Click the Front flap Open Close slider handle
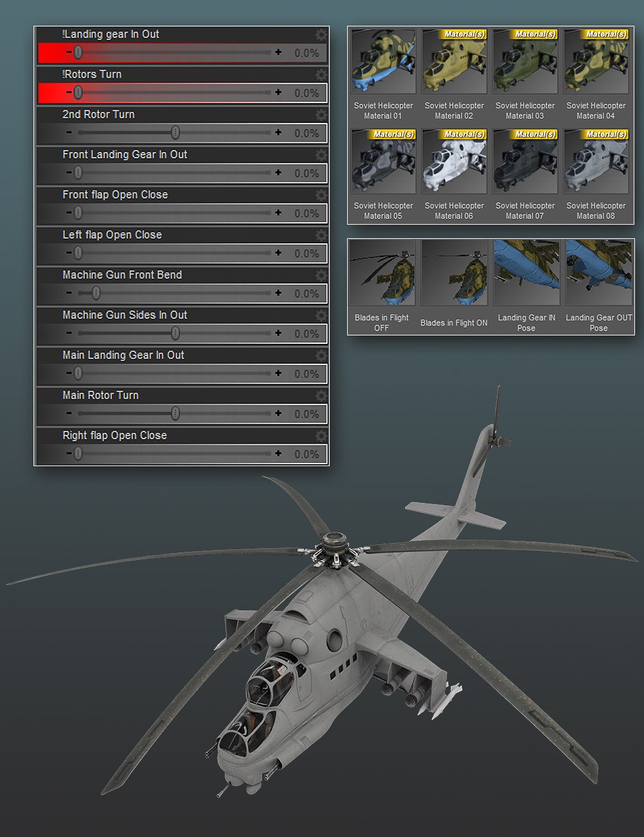 [x=78, y=212]
